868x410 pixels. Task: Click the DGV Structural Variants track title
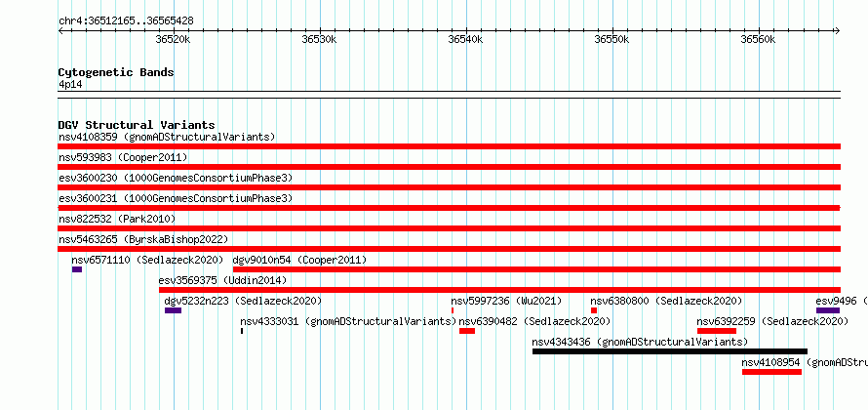pos(137,125)
